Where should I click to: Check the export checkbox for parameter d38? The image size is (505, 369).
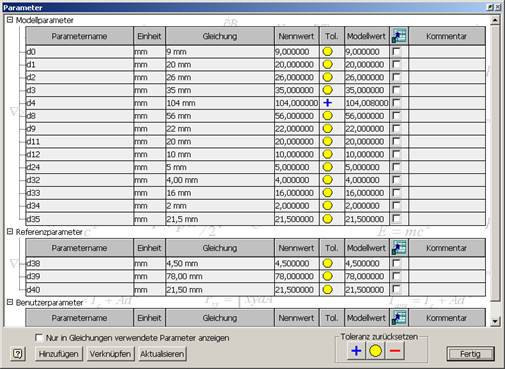[396, 263]
